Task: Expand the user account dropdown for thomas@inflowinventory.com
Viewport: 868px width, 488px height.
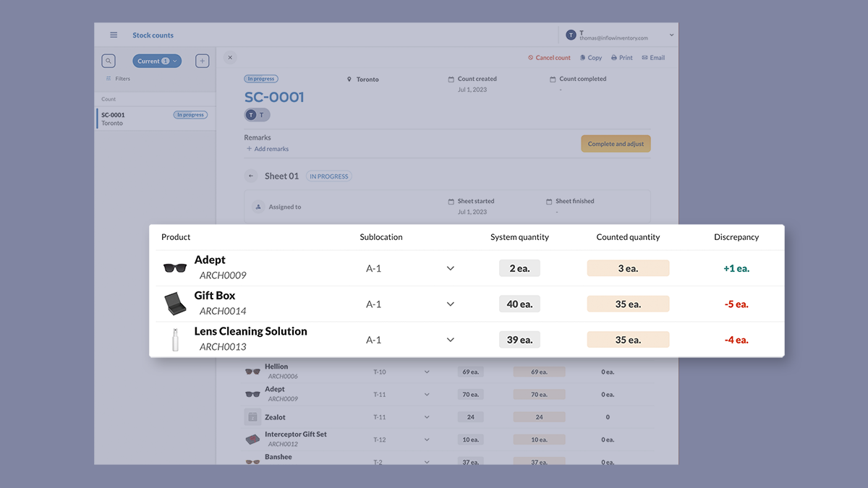Action: [670, 35]
